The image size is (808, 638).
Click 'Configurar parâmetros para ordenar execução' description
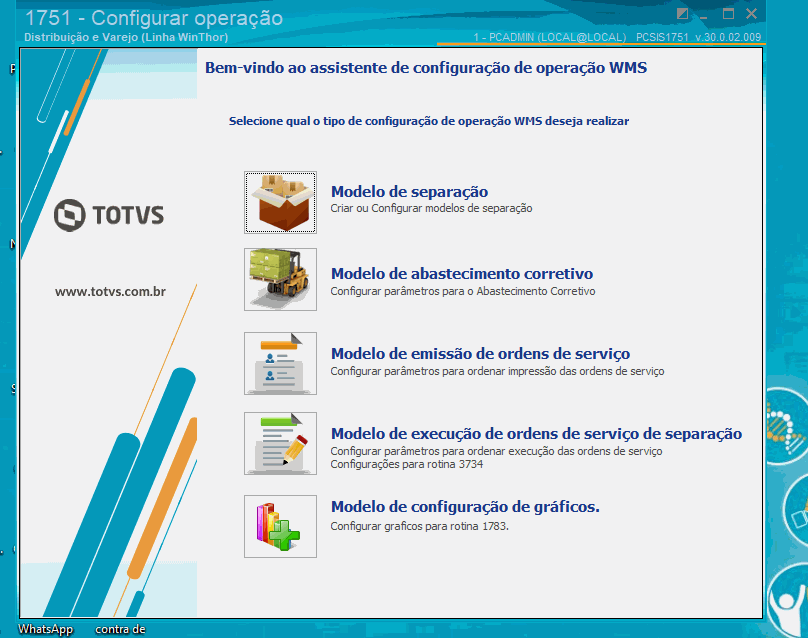point(496,451)
